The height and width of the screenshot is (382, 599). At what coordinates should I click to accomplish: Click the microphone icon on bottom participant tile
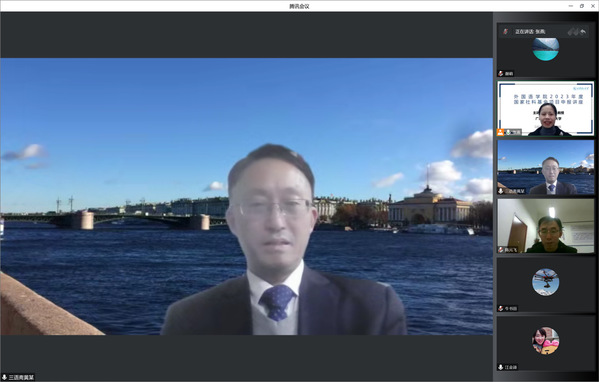(501, 367)
